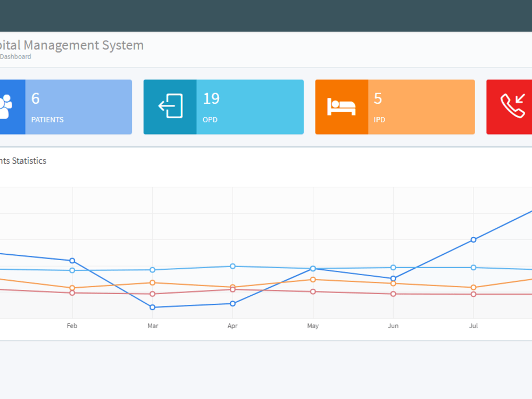Select dark blue data point at Apr

point(233,304)
